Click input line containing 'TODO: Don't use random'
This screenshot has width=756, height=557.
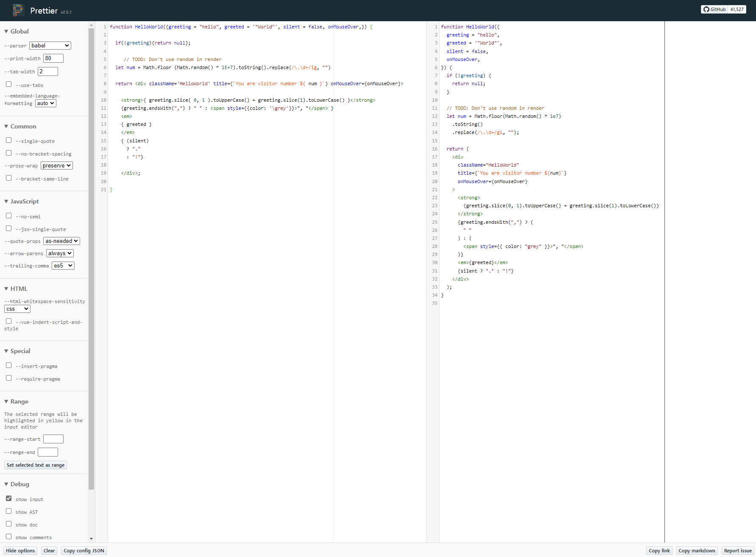(x=172, y=59)
